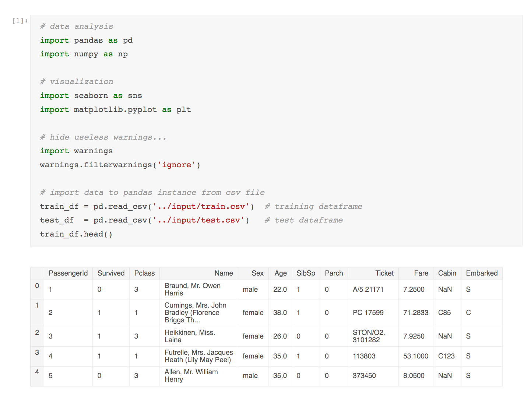The width and height of the screenshot is (531, 420).
Task: Click the Age column header
Action: [x=280, y=273]
